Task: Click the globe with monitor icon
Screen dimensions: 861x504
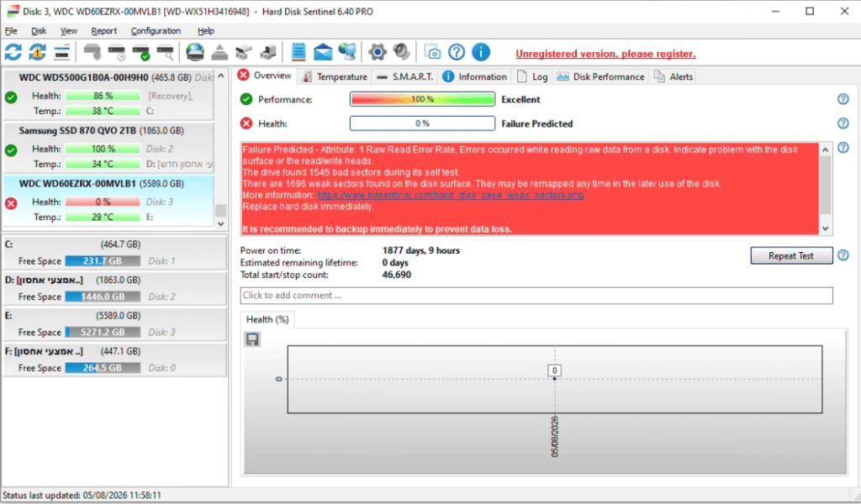Action: [347, 52]
